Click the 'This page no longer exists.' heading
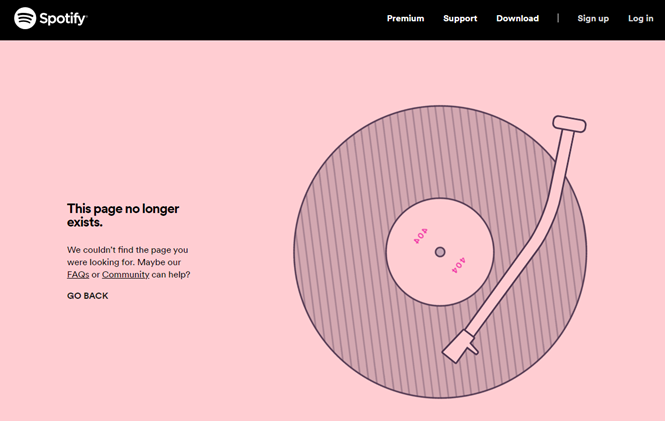This screenshot has width=665, height=421. click(123, 215)
